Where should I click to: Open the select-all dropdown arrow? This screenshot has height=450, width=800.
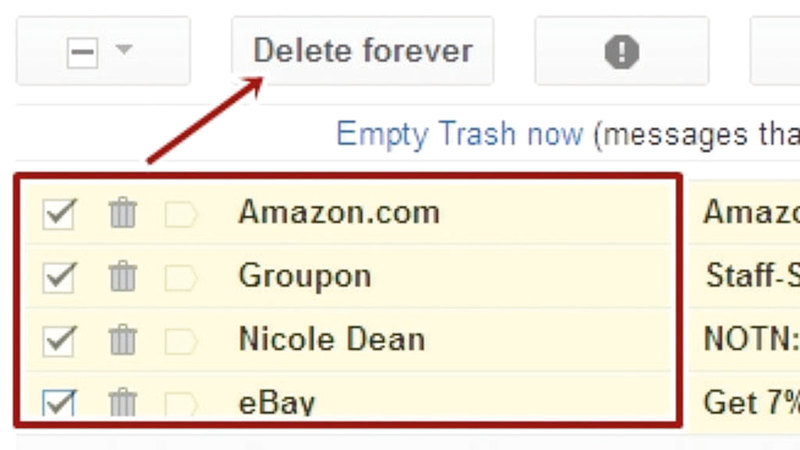[124, 50]
